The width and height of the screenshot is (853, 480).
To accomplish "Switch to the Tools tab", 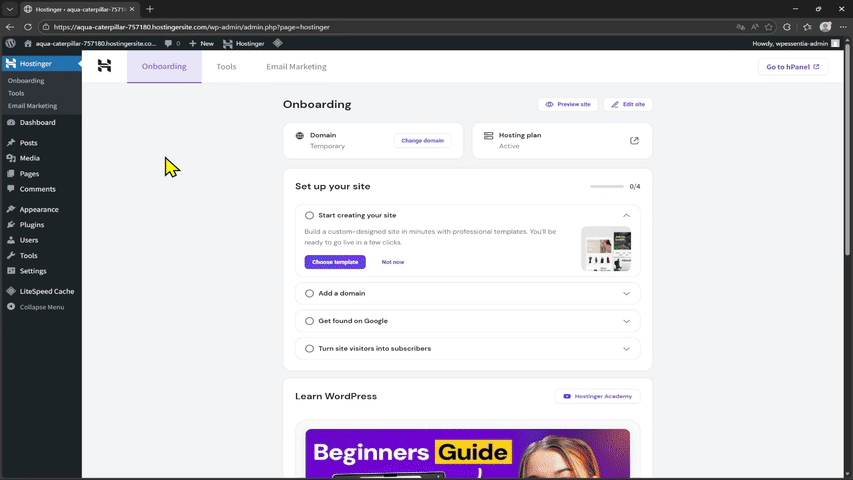I will pyautogui.click(x=226, y=67).
